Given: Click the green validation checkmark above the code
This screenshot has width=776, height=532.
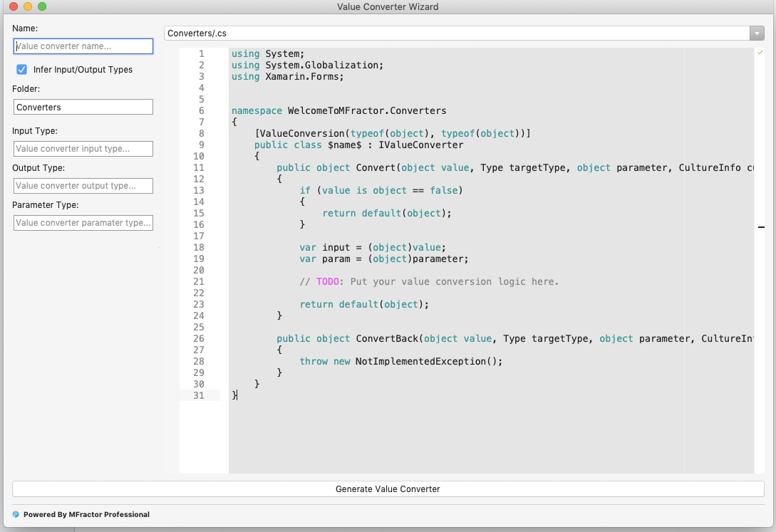Looking at the screenshot, I should pyautogui.click(x=760, y=52).
